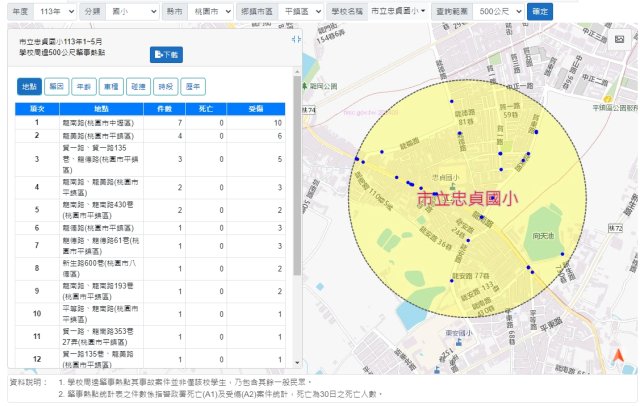
Task: Click the download button in the panel
Action: (165, 53)
